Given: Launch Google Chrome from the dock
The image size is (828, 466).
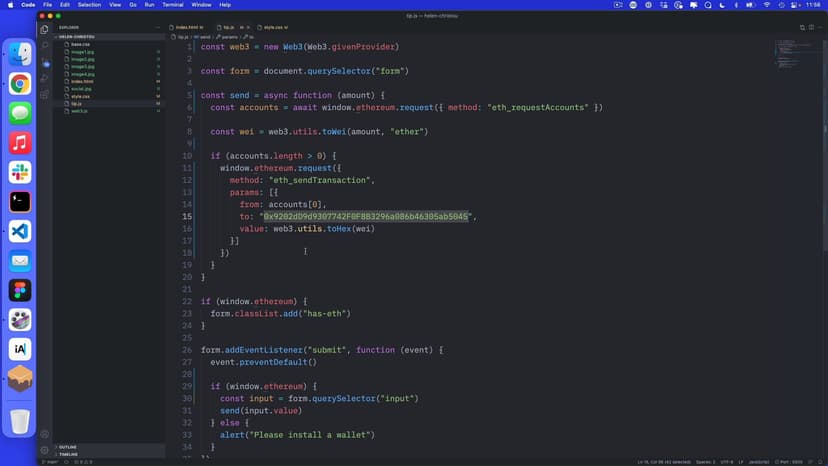Looking at the screenshot, I should (20, 84).
